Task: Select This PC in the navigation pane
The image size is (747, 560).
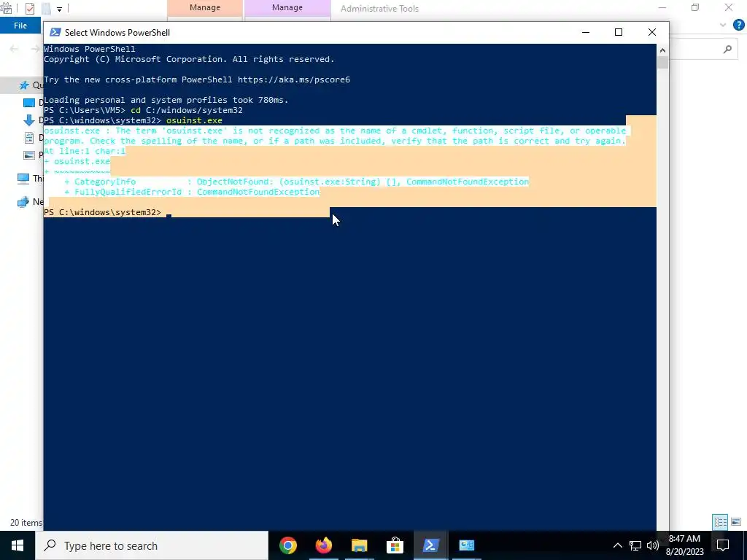Action: coord(30,179)
